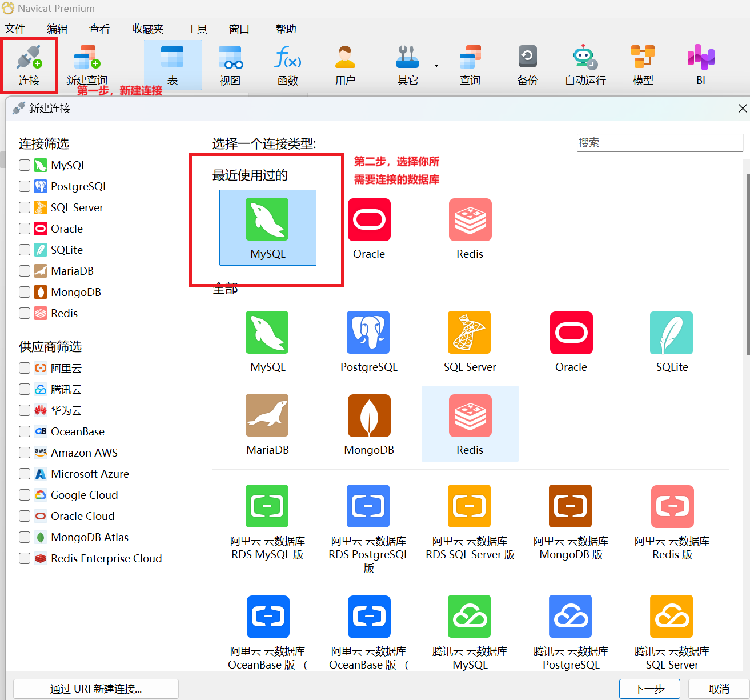This screenshot has width=750, height=700.
Task: Open the 查询 (Query) toolbar icon
Action: pyautogui.click(x=470, y=65)
